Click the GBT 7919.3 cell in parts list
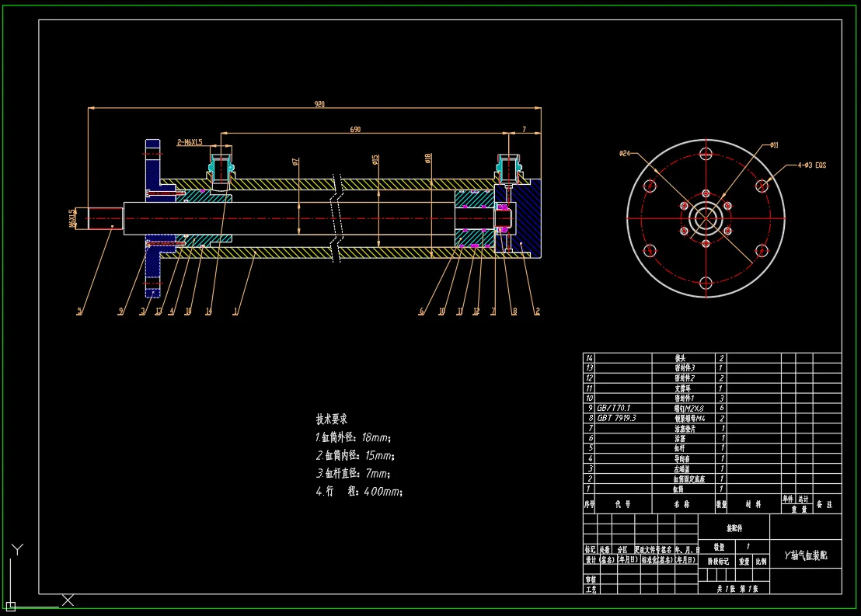 pos(617,418)
